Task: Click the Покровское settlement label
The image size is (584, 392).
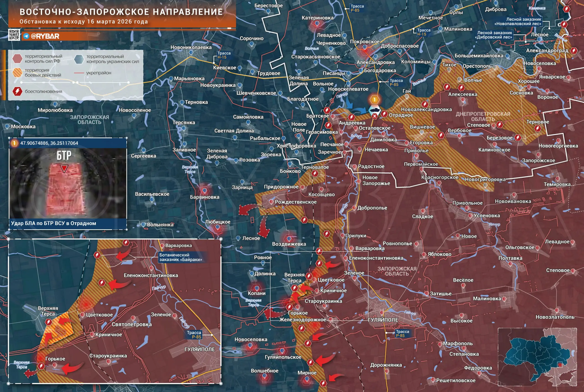Action: click(365, 41)
